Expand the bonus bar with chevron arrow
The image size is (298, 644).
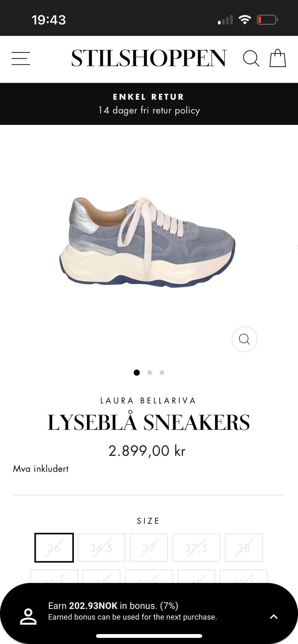273,616
